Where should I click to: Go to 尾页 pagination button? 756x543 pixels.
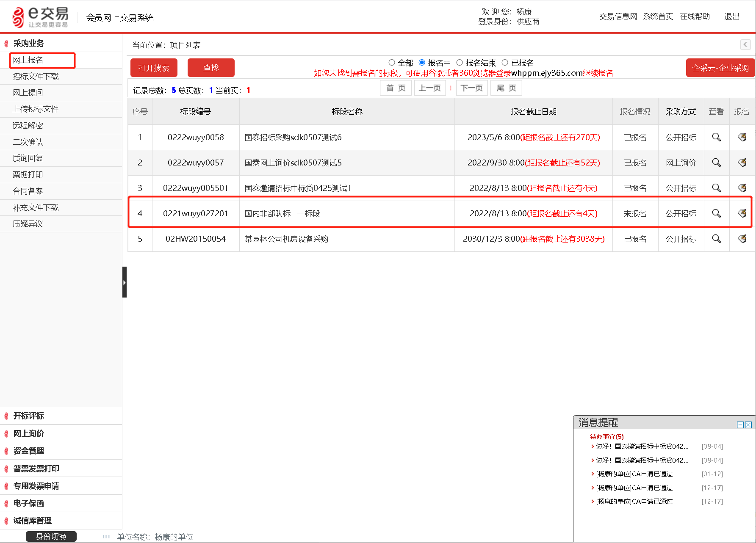coord(506,88)
